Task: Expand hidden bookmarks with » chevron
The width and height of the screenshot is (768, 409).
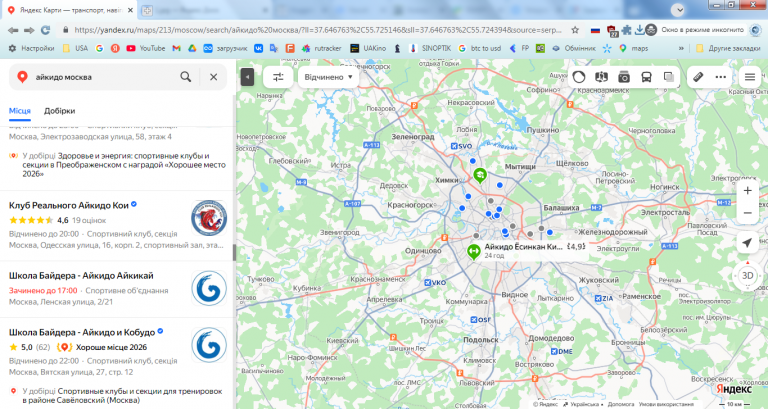Action: (x=681, y=48)
